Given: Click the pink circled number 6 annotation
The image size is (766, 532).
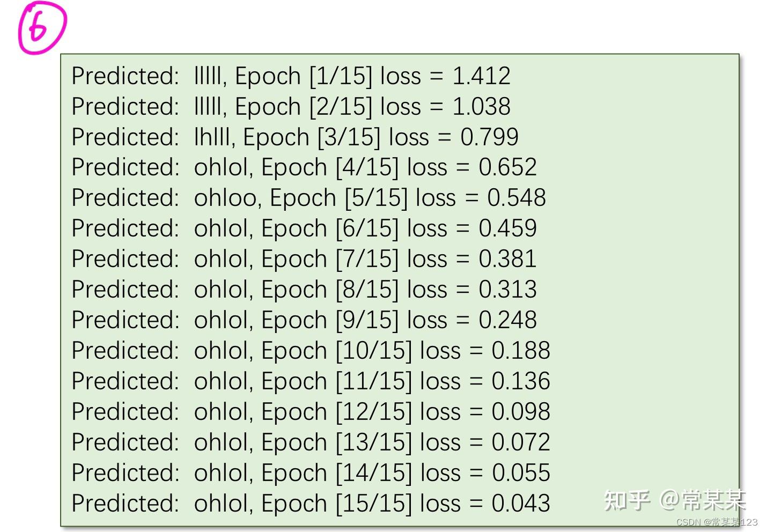Looking at the screenshot, I should [42, 27].
